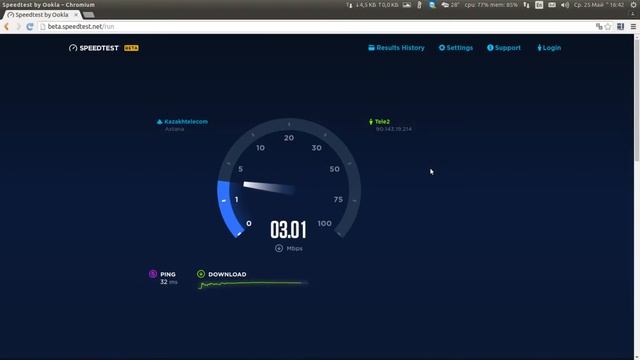Open the power/session menu icon

click(x=633, y=5)
